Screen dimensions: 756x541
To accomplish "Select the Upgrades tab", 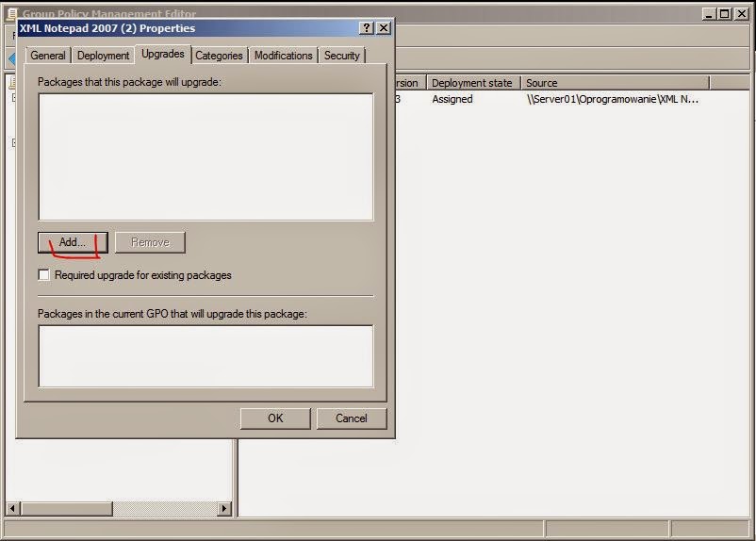I will (x=163, y=54).
